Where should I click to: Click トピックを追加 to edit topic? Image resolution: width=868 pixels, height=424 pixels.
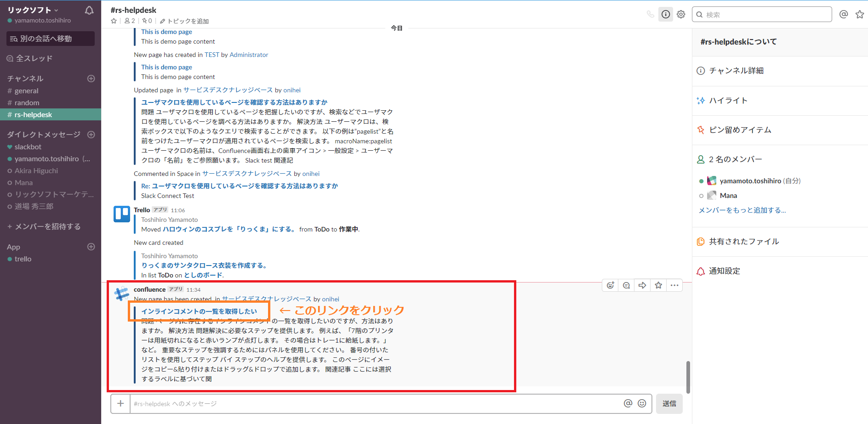(x=184, y=21)
